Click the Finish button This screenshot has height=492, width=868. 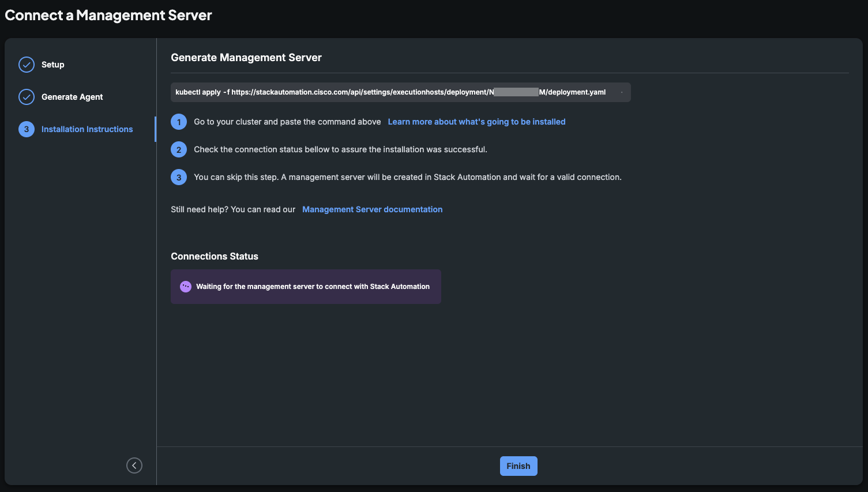[518, 466]
